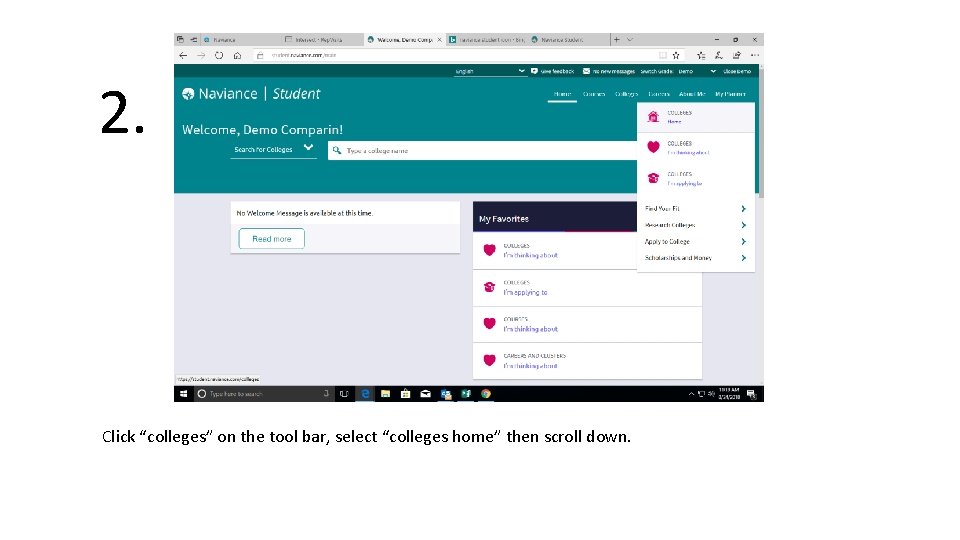Screen dimensions: 960x540
Task: Select the About Me navigation item
Action: coord(692,94)
